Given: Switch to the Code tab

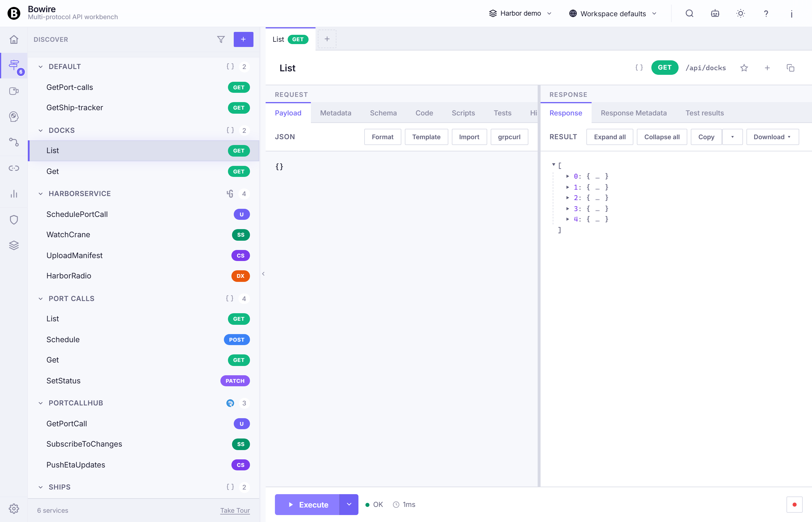Looking at the screenshot, I should pos(424,113).
